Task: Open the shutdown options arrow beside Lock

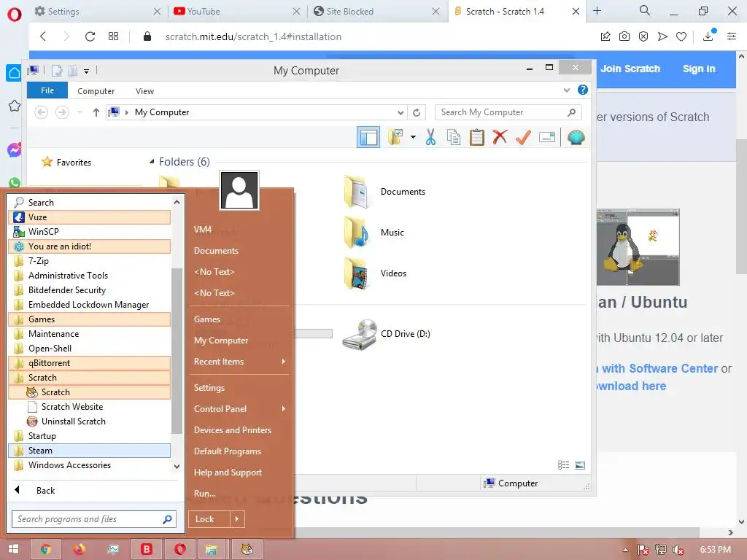Action: [237, 519]
